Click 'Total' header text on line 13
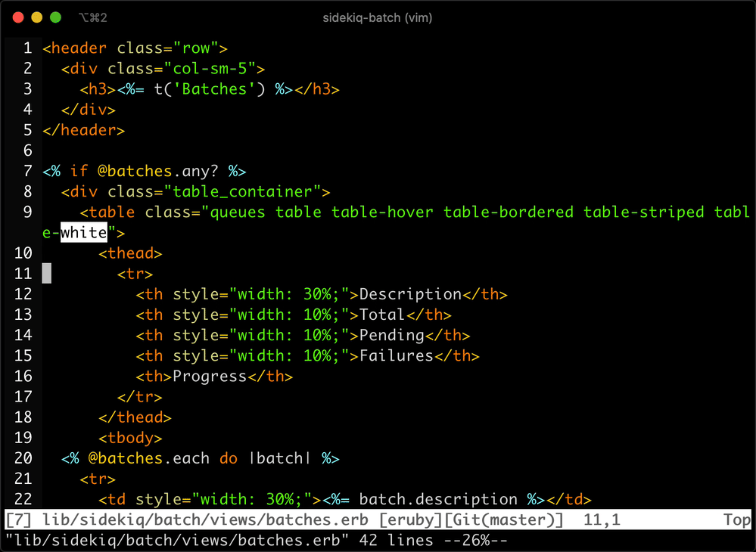The image size is (756, 552). pyautogui.click(x=382, y=315)
